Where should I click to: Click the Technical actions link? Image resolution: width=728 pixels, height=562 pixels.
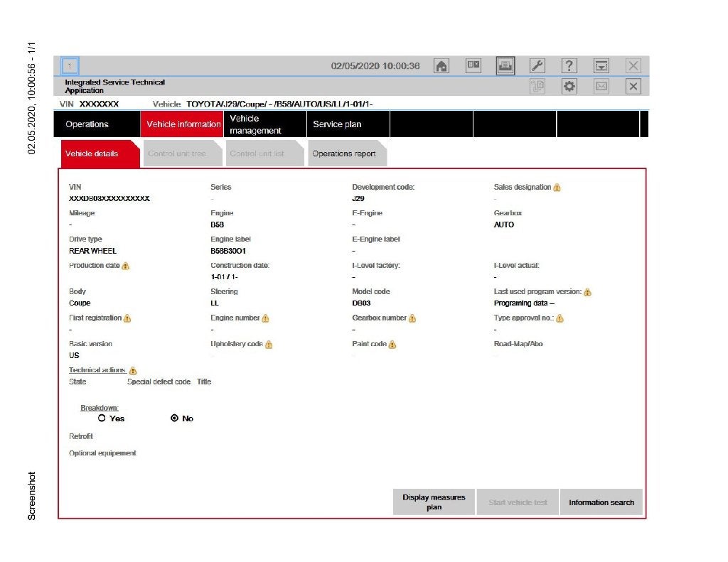pos(97,370)
